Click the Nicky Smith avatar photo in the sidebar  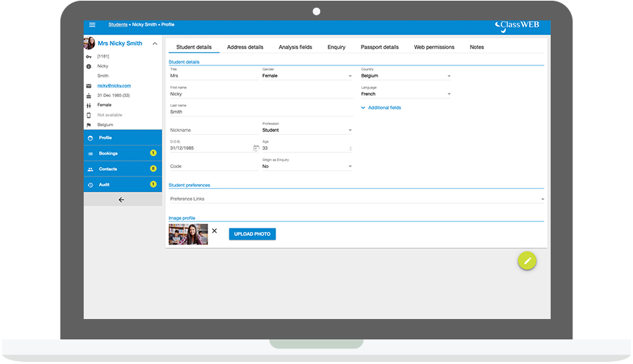89,43
